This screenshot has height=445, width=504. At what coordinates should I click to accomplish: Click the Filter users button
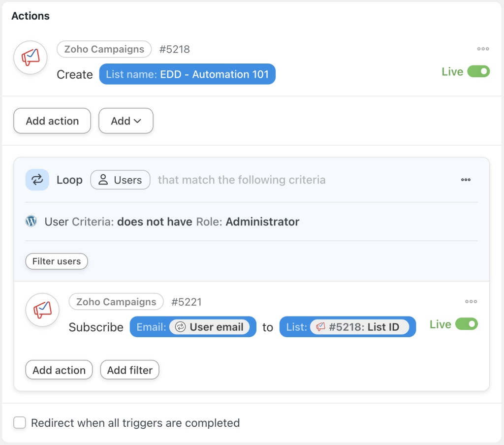point(56,261)
